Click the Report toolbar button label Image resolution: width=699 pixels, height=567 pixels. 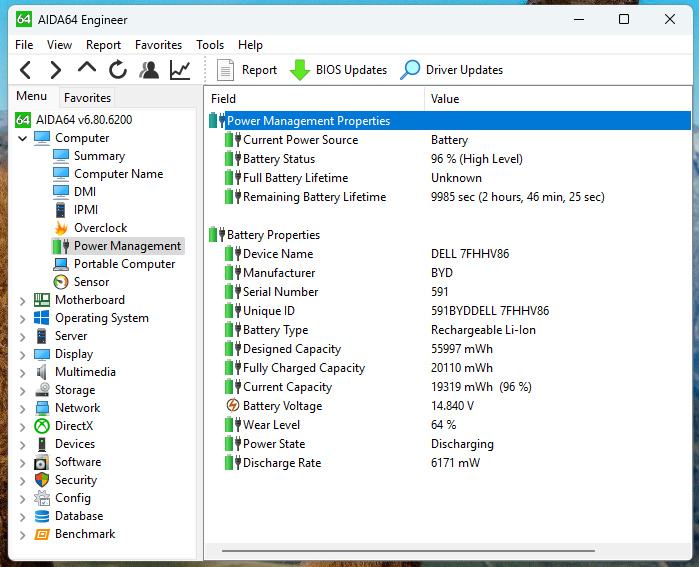tap(259, 70)
